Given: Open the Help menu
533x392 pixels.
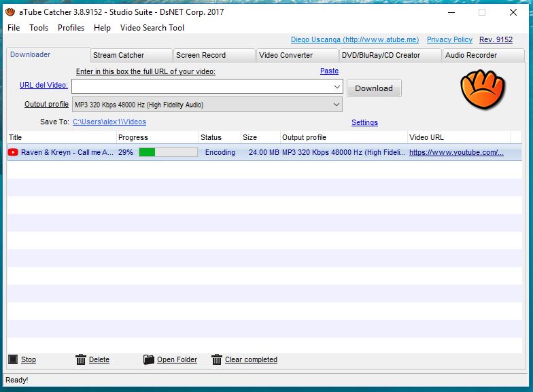Looking at the screenshot, I should pyautogui.click(x=102, y=28).
